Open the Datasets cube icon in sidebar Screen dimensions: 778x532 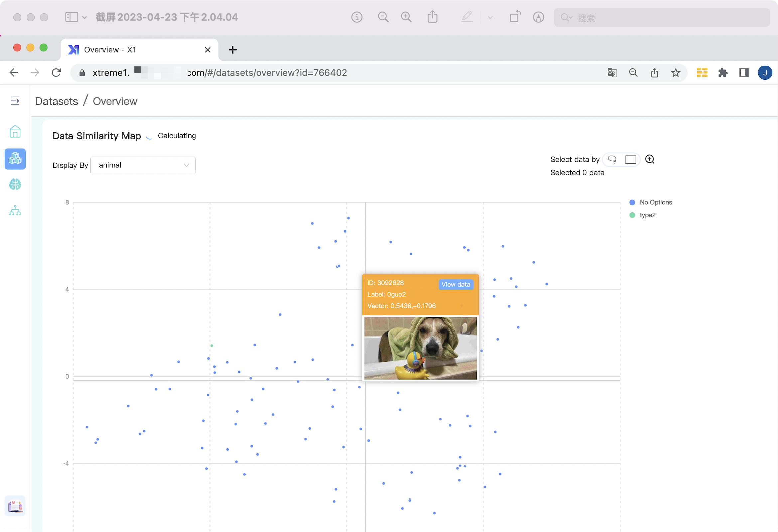point(15,159)
